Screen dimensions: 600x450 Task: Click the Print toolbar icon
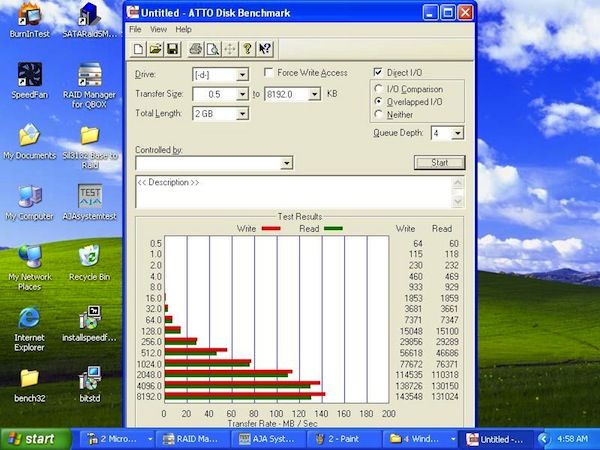tap(196, 49)
